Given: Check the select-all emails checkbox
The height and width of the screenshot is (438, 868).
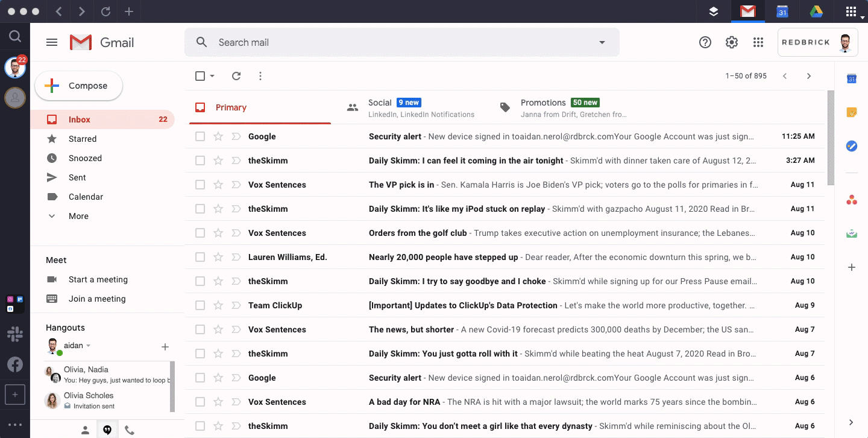Looking at the screenshot, I should tap(200, 76).
